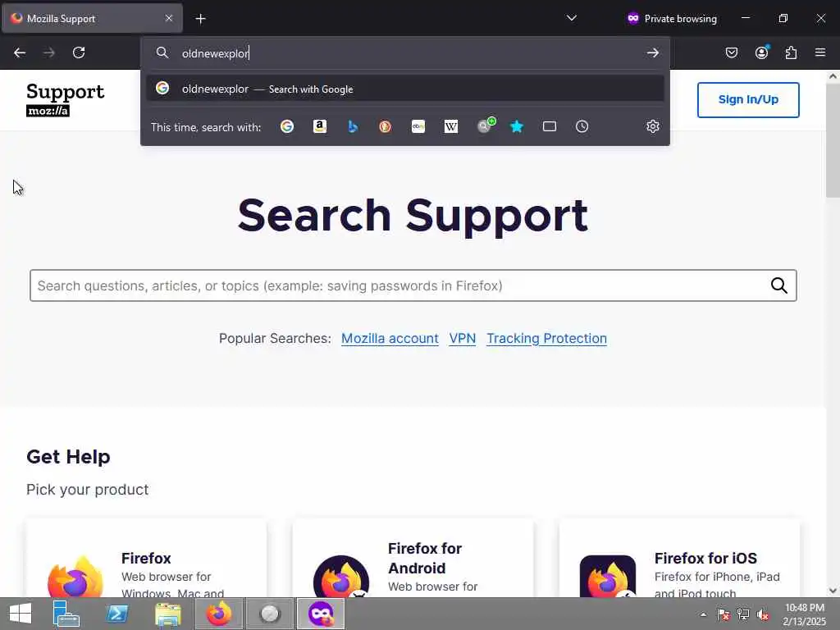This screenshot has width=840, height=630.
Task: Search this time with Wikipedia icon
Action: click(451, 126)
